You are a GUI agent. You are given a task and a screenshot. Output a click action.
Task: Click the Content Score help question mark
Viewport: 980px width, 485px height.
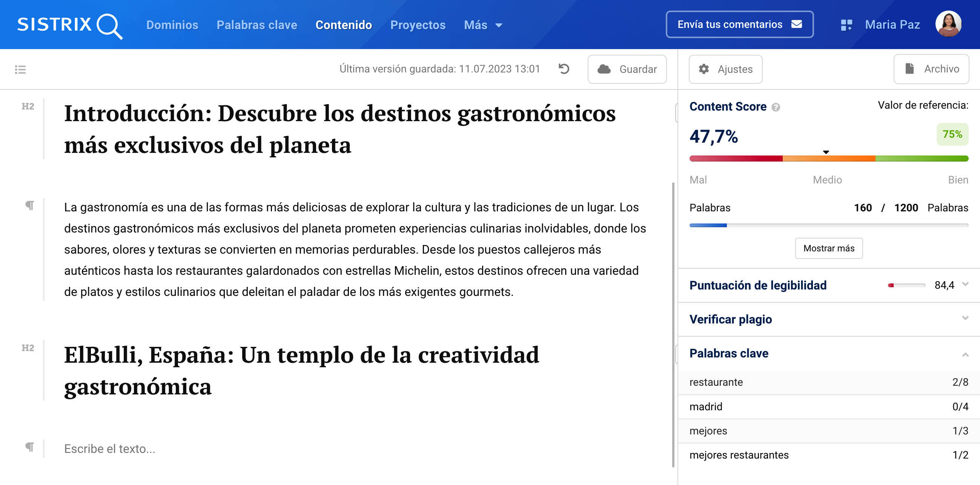[776, 107]
